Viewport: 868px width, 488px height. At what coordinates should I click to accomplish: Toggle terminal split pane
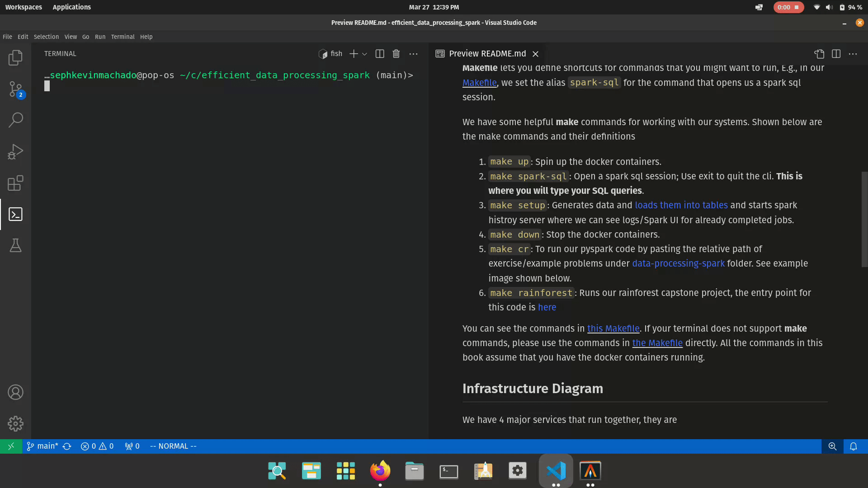[x=380, y=54]
